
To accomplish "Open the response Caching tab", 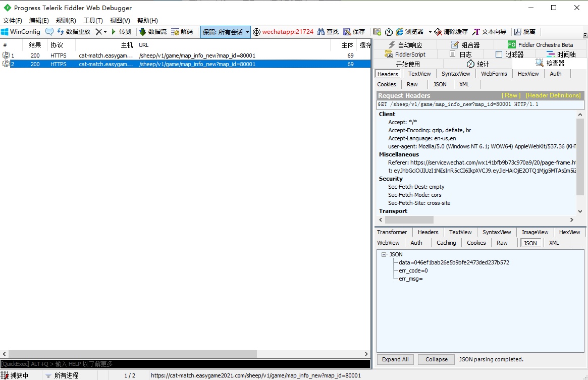I will (x=446, y=243).
